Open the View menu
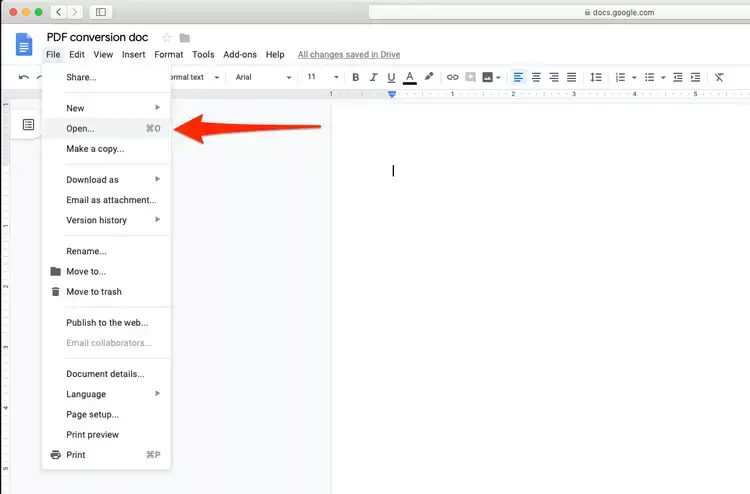This screenshot has height=494, width=750. tap(103, 55)
